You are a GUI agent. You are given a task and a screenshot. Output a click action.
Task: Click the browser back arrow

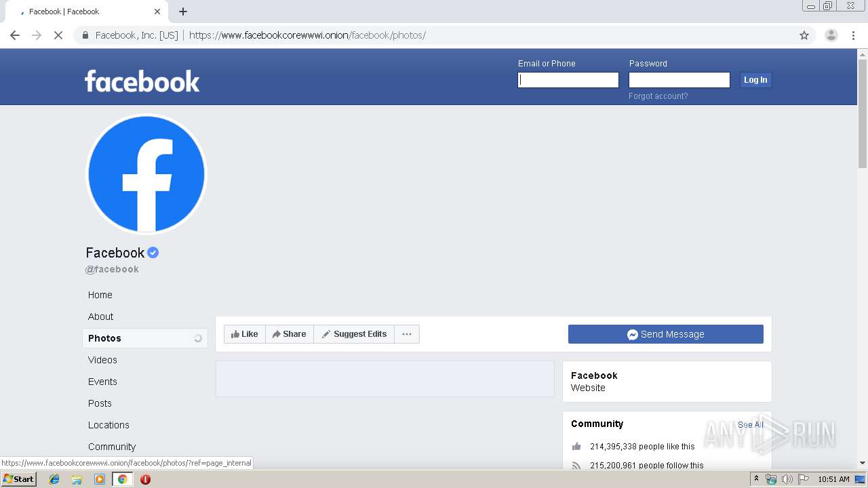tap(15, 35)
